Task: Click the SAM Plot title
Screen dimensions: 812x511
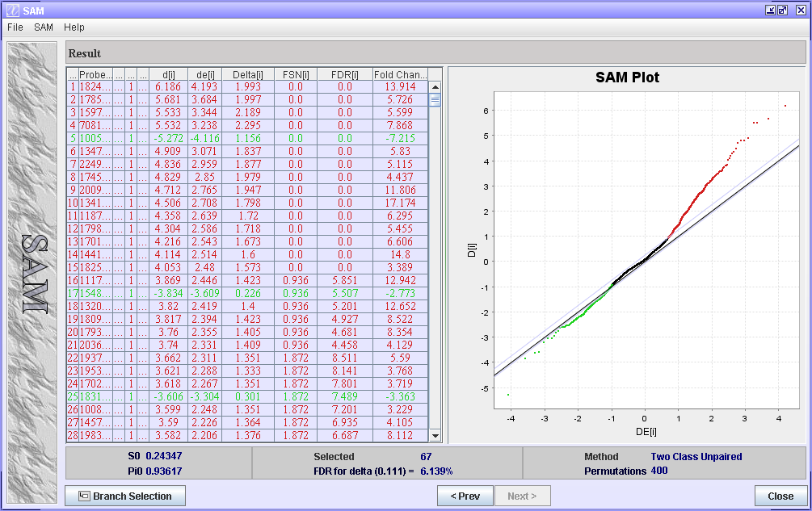Action: tap(627, 77)
